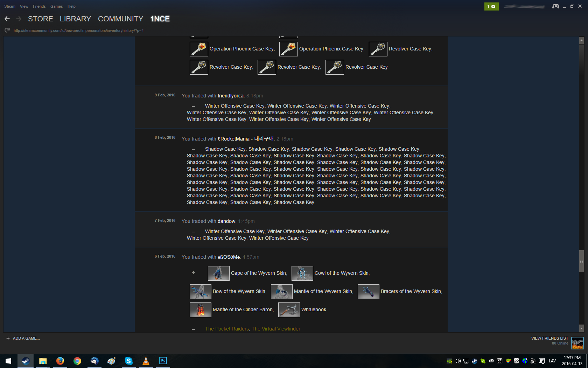This screenshot has height=368, width=588.
Task: Click the scrollbar down arrow
Action: point(581,328)
